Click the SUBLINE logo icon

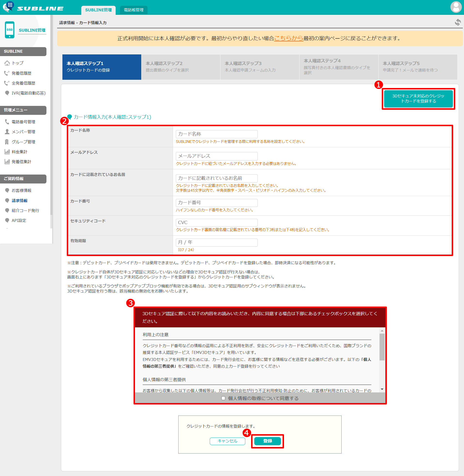(8, 7)
